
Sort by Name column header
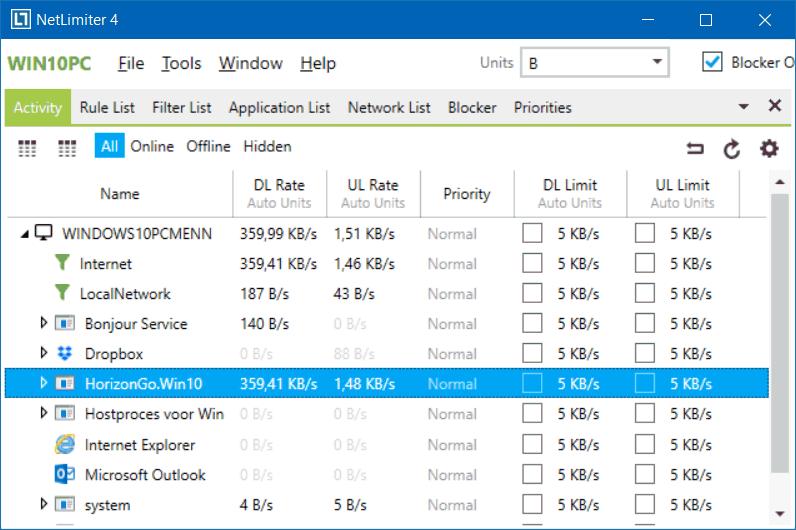(120, 193)
